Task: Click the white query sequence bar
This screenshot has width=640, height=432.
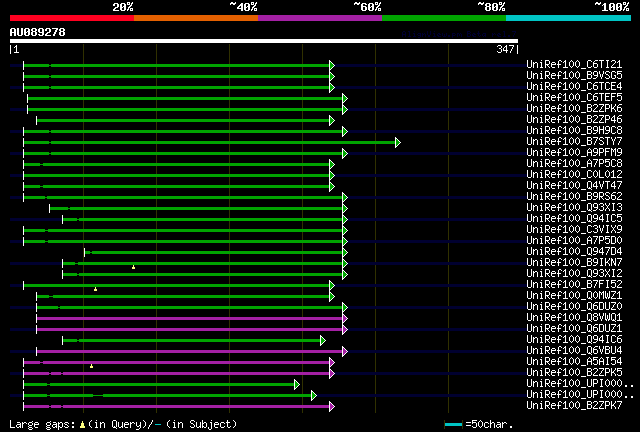Action: point(264,41)
